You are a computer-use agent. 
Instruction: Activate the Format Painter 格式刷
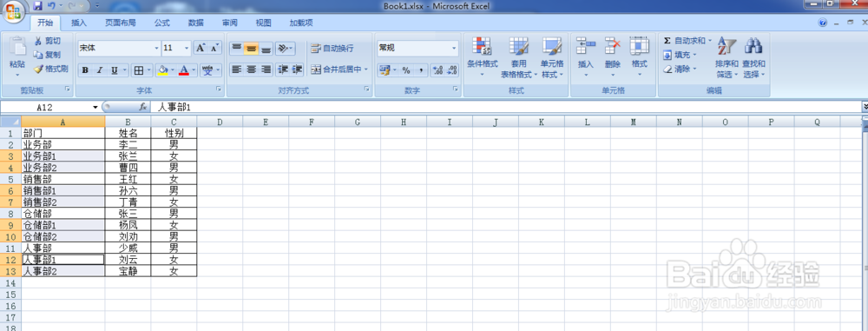[x=50, y=70]
